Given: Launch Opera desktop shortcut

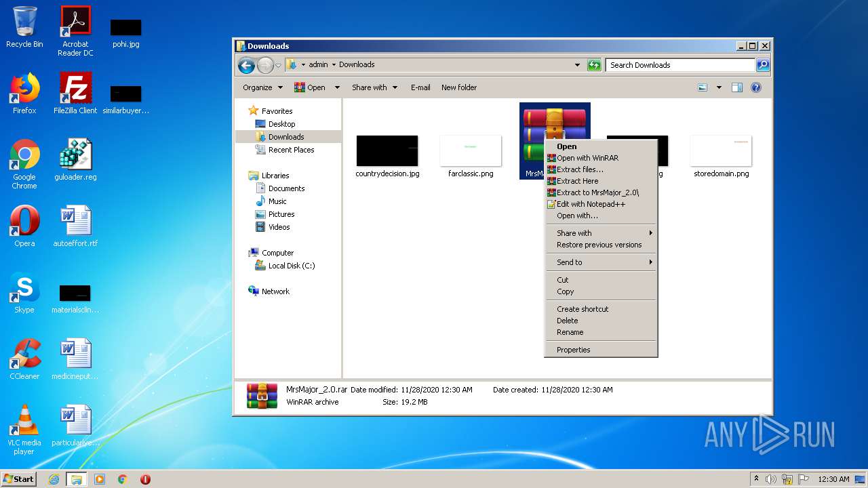Looking at the screenshot, I should point(24,226).
